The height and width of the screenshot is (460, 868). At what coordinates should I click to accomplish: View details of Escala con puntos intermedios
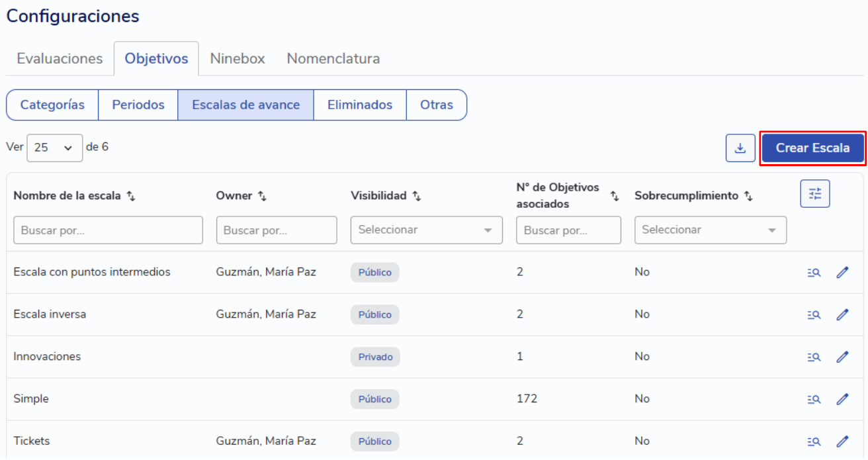pyautogui.click(x=814, y=272)
